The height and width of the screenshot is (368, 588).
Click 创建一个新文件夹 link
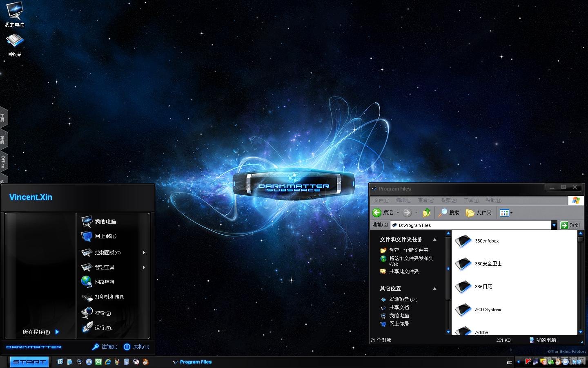(x=408, y=250)
